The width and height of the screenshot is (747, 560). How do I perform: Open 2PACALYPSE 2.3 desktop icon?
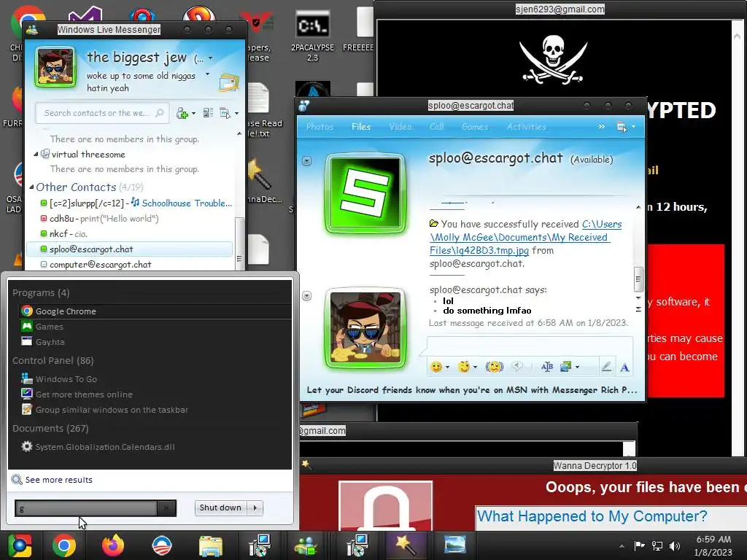pyautogui.click(x=312, y=36)
